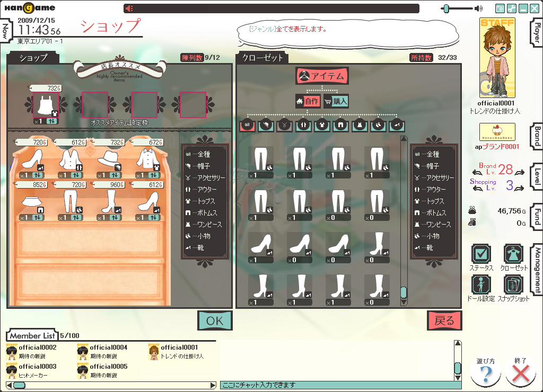Switch to the Brand side tab
Viewport: 543px width, 392px height.
tap(537, 136)
